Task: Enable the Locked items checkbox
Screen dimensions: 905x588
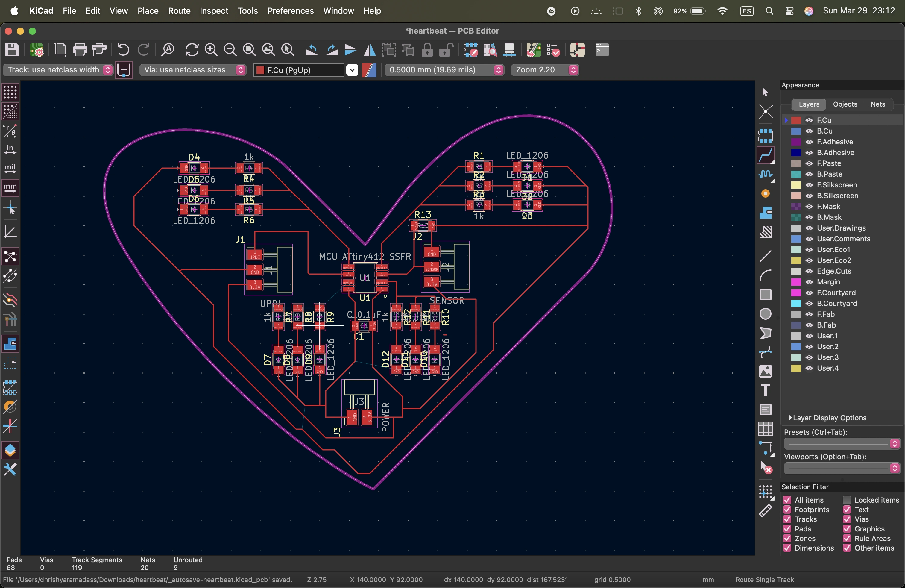Action: click(x=847, y=500)
